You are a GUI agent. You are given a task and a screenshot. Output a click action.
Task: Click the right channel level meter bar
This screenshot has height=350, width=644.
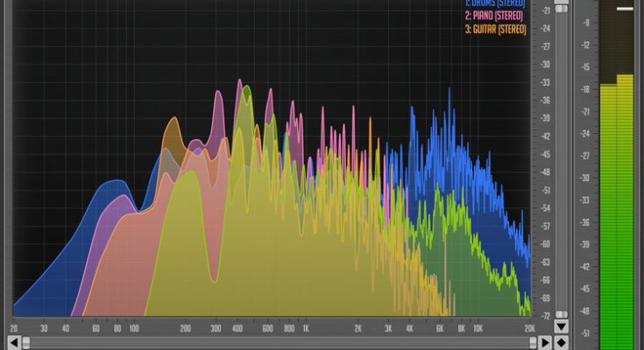[x=624, y=219]
